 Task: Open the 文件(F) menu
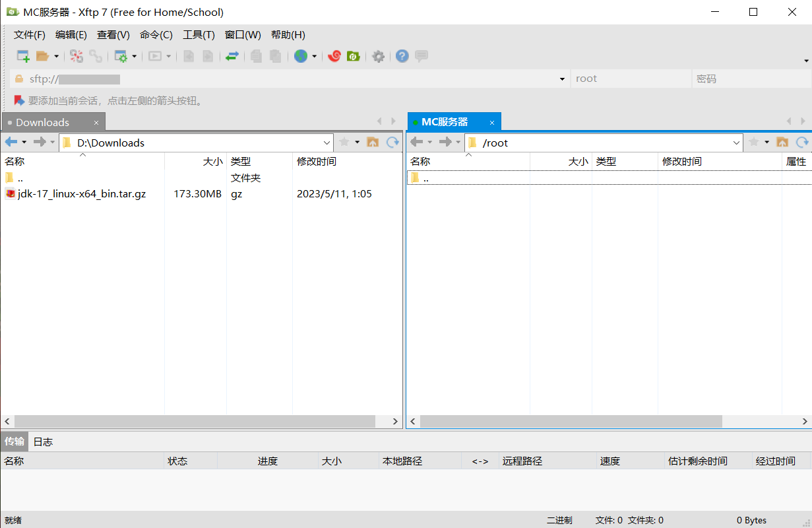coord(30,35)
